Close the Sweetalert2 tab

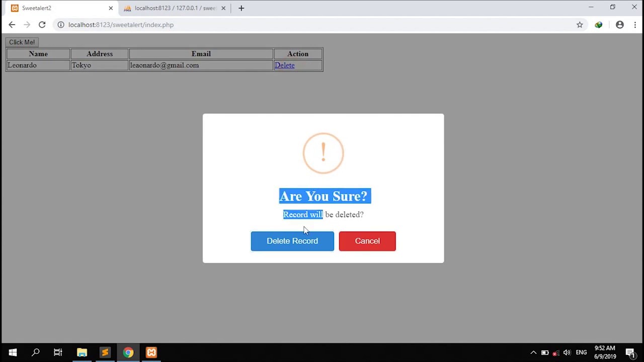(x=111, y=8)
